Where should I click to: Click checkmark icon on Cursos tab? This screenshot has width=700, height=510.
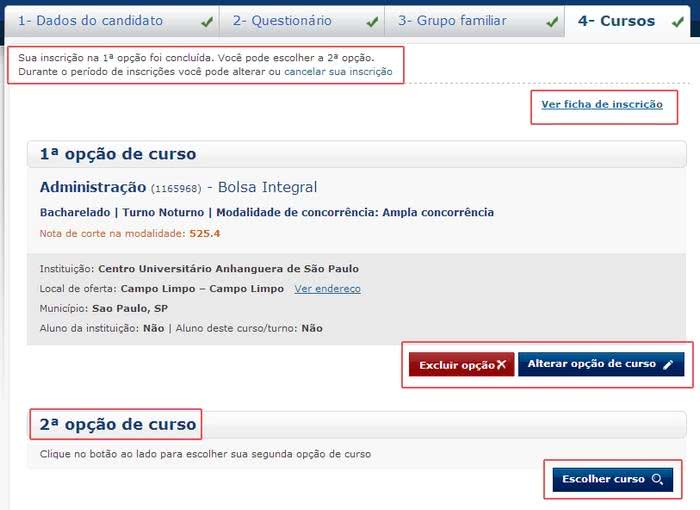(678, 21)
